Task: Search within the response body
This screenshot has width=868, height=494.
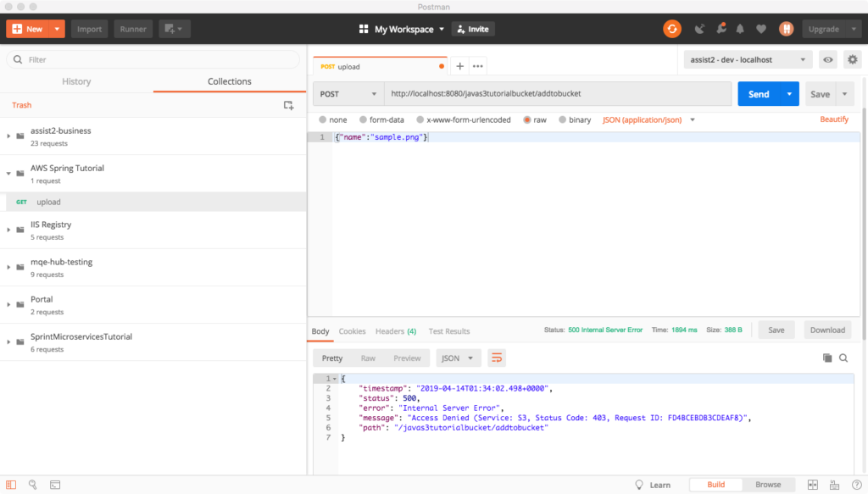Action: 843,358
